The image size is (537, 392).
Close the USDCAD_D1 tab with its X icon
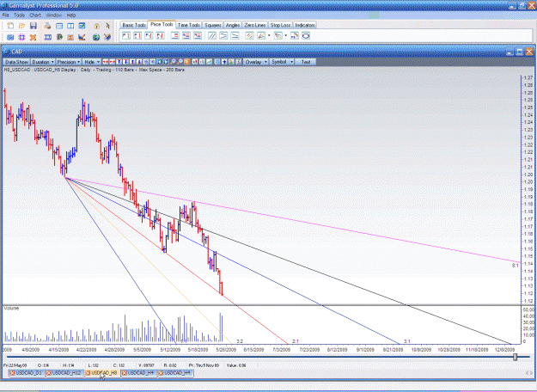tap(12, 373)
